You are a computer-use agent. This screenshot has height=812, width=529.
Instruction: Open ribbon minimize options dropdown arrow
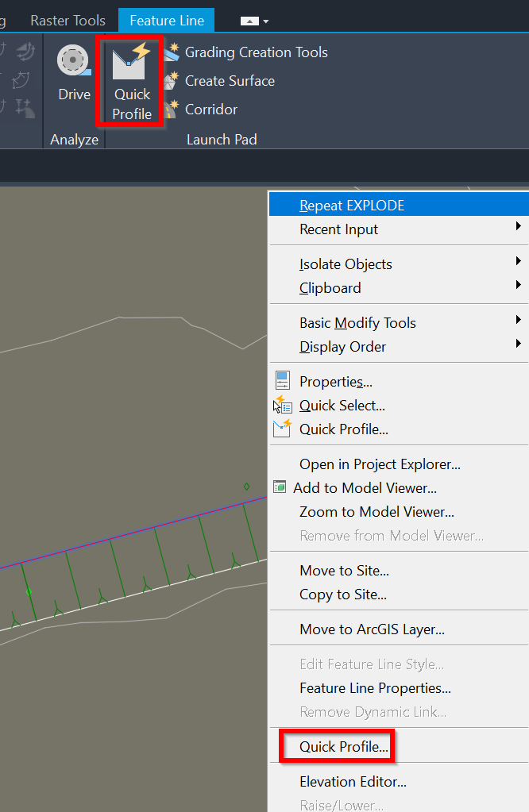(x=266, y=21)
